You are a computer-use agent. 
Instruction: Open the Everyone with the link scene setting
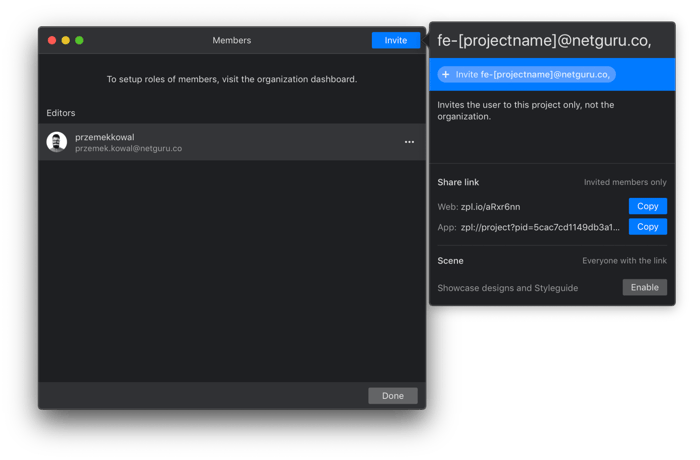click(x=624, y=261)
